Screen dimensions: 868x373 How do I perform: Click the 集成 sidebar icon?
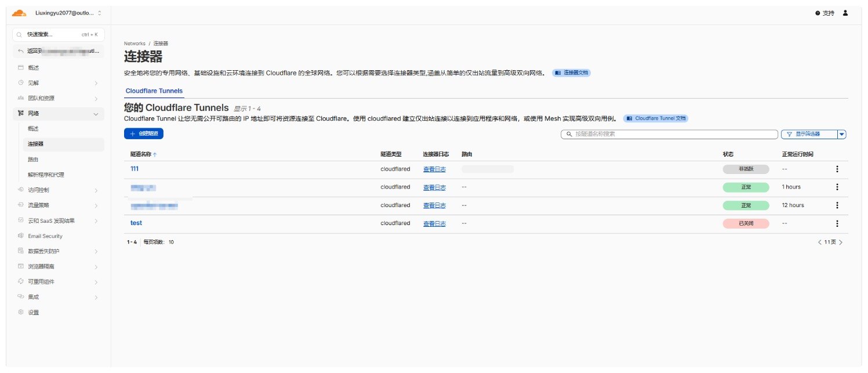click(21, 296)
